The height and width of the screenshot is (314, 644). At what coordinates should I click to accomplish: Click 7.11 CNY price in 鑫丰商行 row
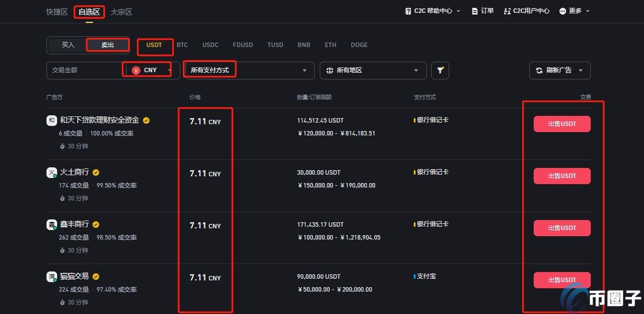(205, 226)
